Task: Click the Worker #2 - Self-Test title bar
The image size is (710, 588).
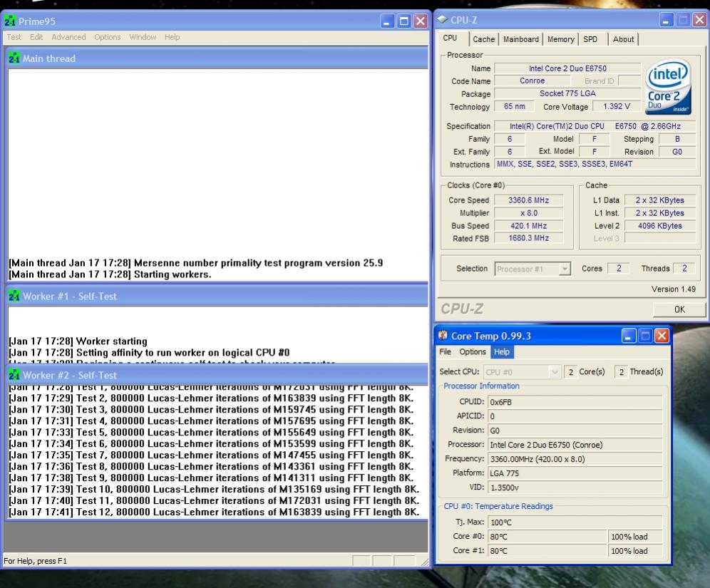Action: click(x=217, y=376)
